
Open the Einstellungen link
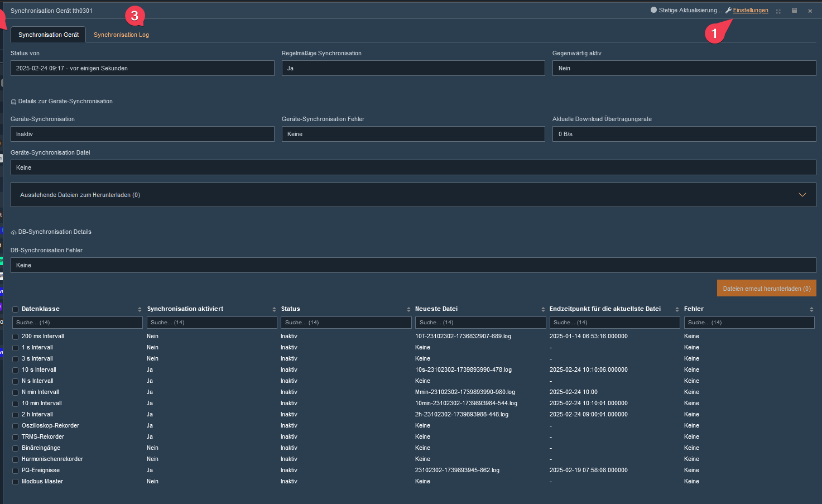click(751, 11)
